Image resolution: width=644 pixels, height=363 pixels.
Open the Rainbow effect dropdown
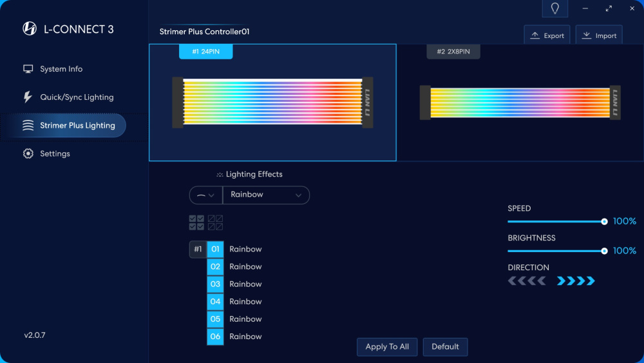(266, 195)
